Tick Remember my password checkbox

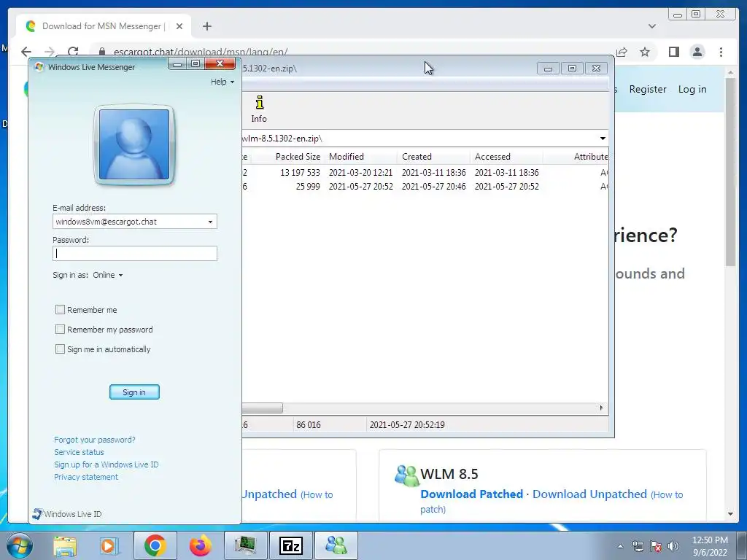pyautogui.click(x=60, y=329)
